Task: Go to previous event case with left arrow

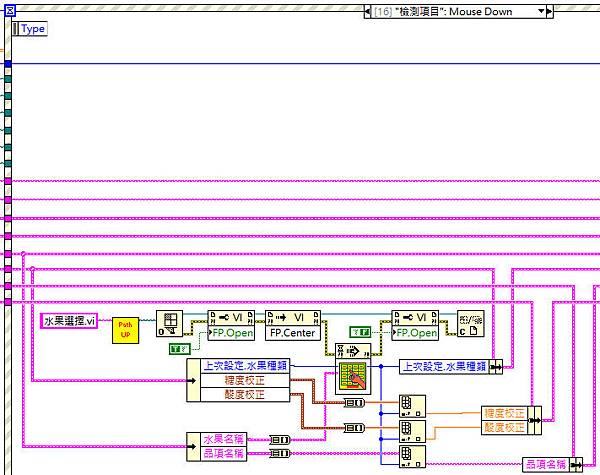Action: coord(367,11)
